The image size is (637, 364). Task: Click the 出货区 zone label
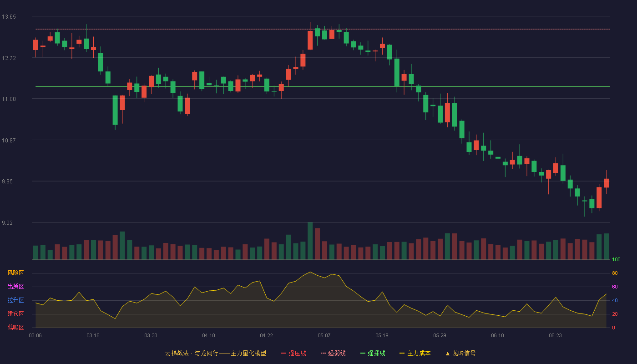click(15, 287)
